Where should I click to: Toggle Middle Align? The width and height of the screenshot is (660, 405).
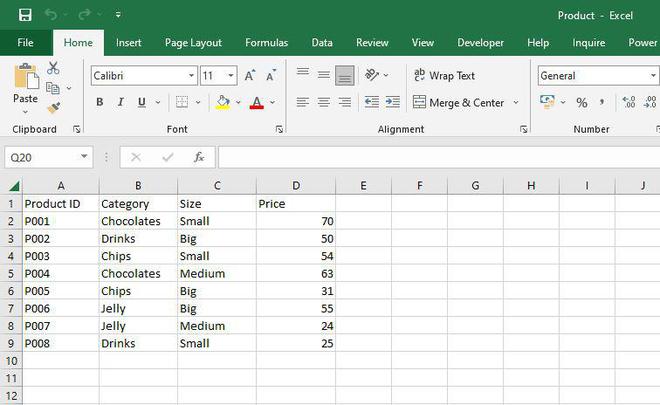[x=324, y=75]
